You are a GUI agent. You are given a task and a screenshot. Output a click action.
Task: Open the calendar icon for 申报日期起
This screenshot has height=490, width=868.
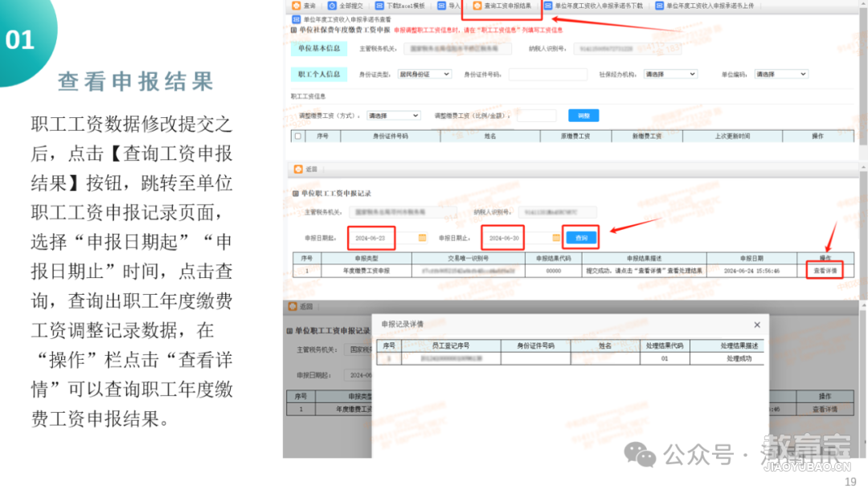pos(423,238)
